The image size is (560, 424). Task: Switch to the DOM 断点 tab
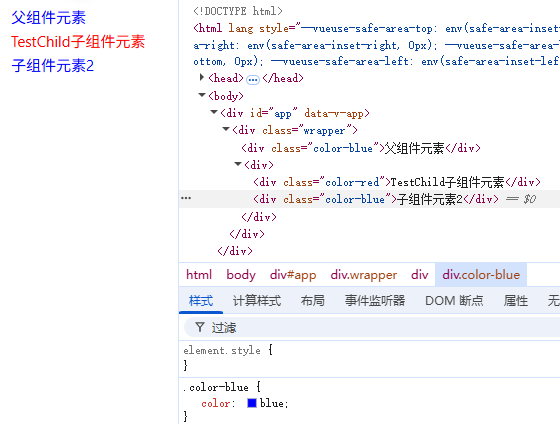[x=454, y=300]
